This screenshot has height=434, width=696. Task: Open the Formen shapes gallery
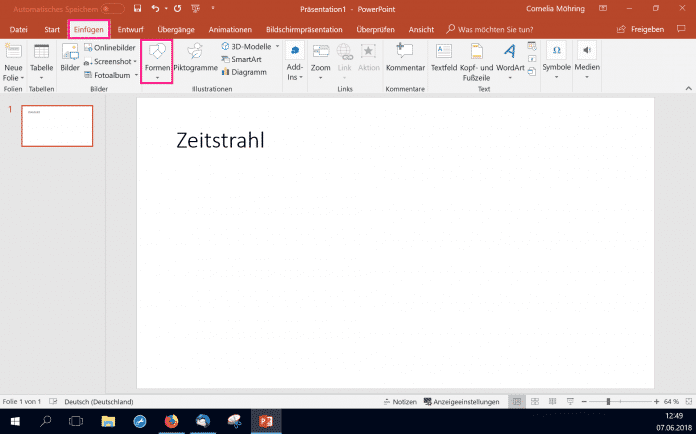pyautogui.click(x=157, y=60)
